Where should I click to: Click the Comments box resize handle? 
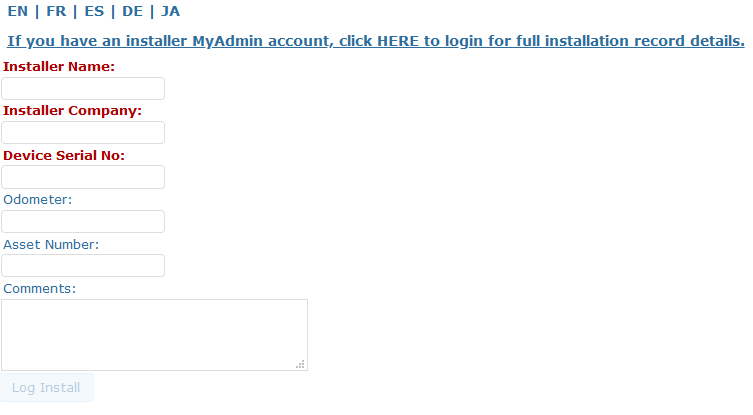click(300, 364)
